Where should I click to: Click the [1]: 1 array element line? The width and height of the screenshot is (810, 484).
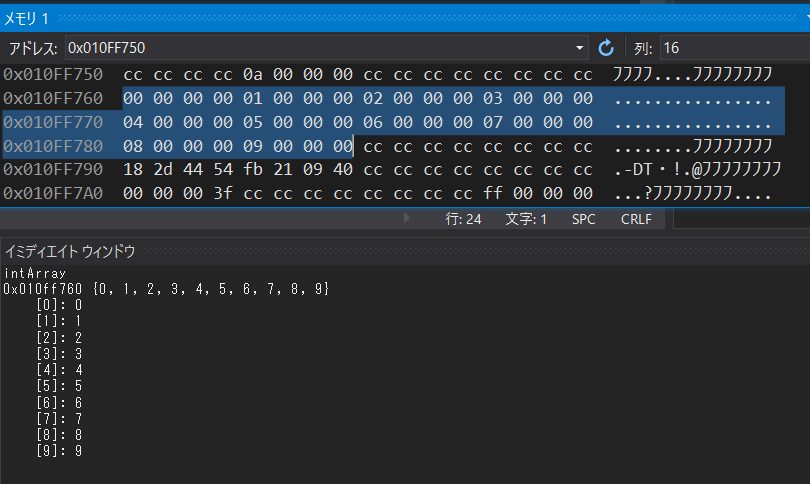[x=59, y=321]
